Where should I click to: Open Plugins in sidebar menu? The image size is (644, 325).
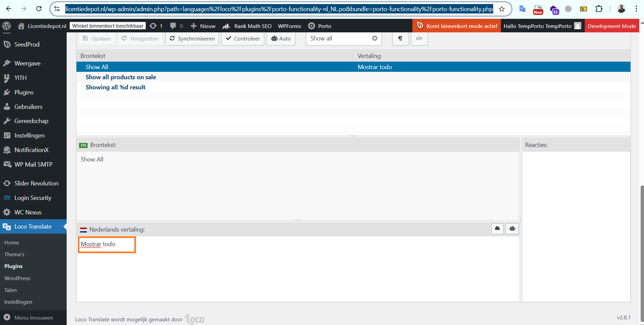pyautogui.click(x=24, y=92)
